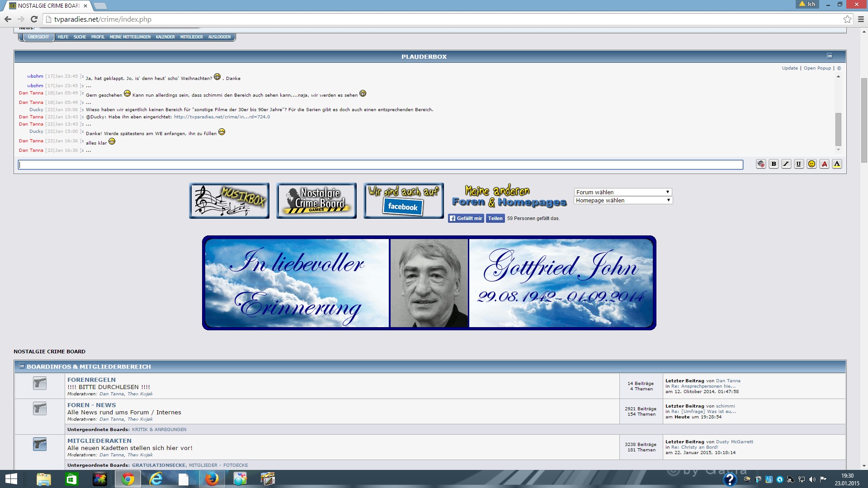Open the Kalender menu item
868x488 pixels.
click(165, 37)
